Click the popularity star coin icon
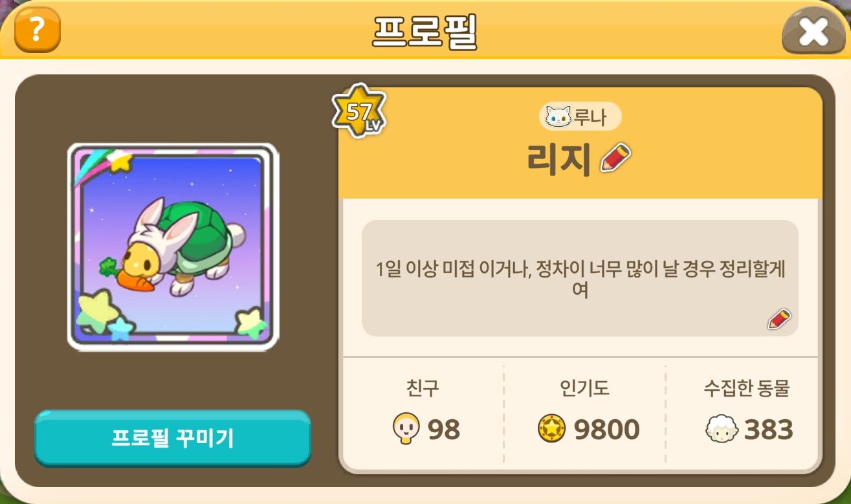 [552, 429]
